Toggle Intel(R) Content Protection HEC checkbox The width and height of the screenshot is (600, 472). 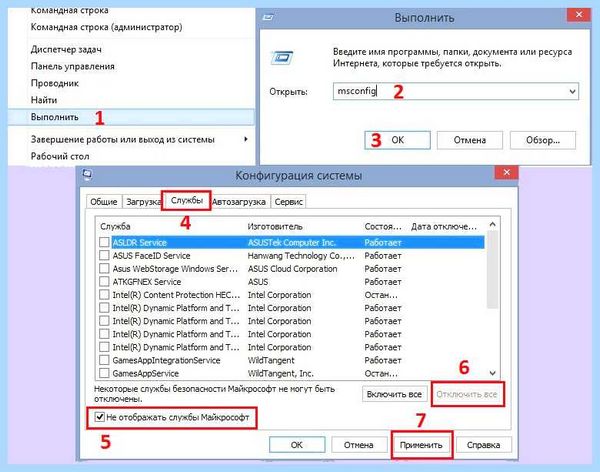pos(104,295)
